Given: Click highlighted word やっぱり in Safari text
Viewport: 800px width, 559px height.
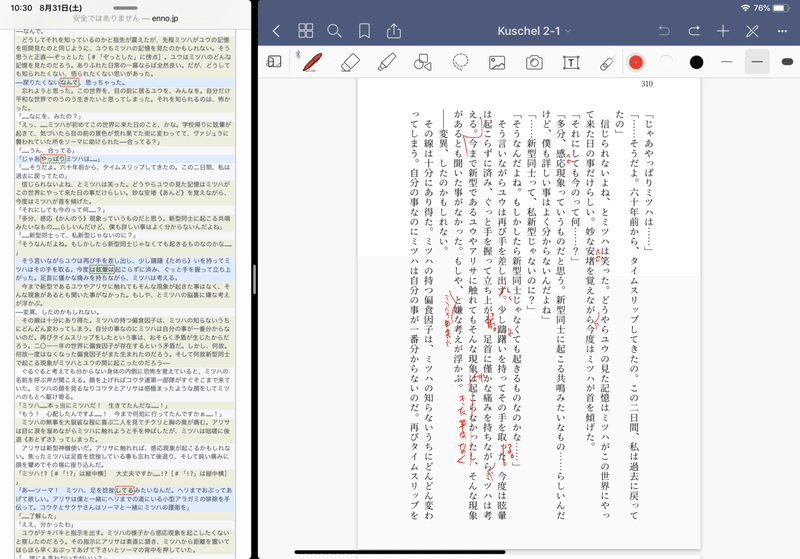Looking at the screenshot, I should point(53,159).
